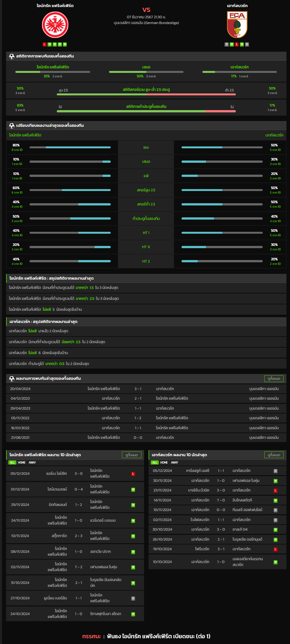Click the team name ชาลเก้ 04 in Augsburg's list
290x644 pixels.
pos(240,529)
